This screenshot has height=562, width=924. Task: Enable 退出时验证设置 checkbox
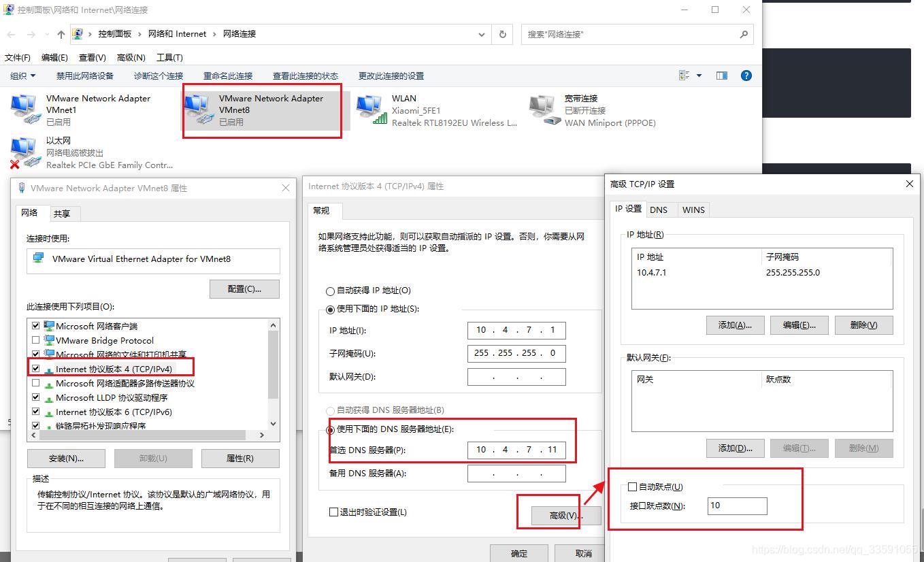click(x=333, y=512)
